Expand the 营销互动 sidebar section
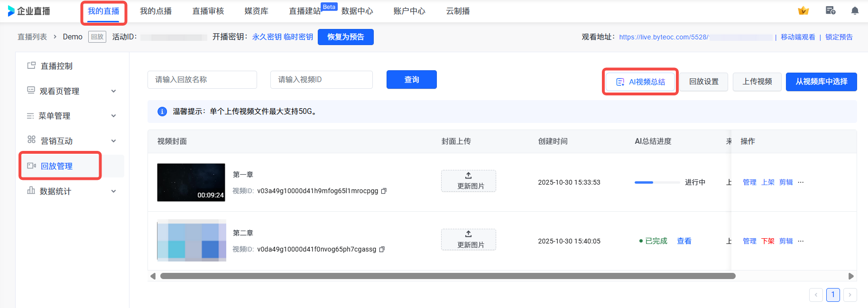This screenshot has width=868, height=308. 113,141
